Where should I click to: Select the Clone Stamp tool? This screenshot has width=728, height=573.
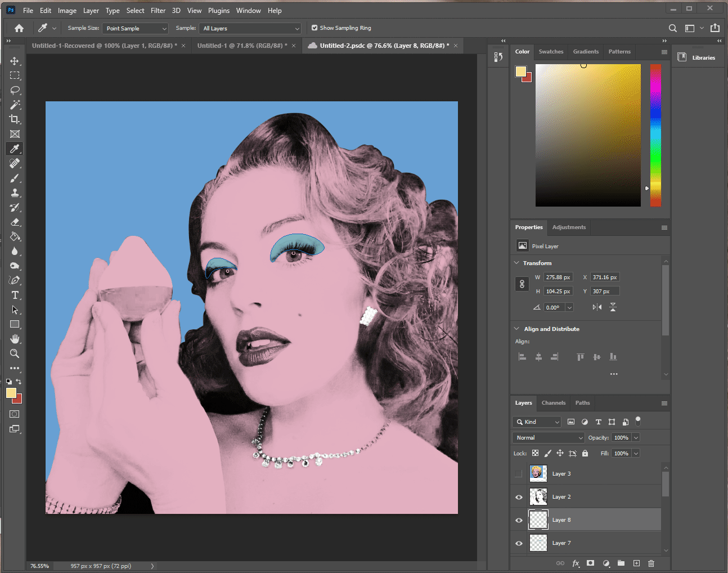tap(15, 193)
